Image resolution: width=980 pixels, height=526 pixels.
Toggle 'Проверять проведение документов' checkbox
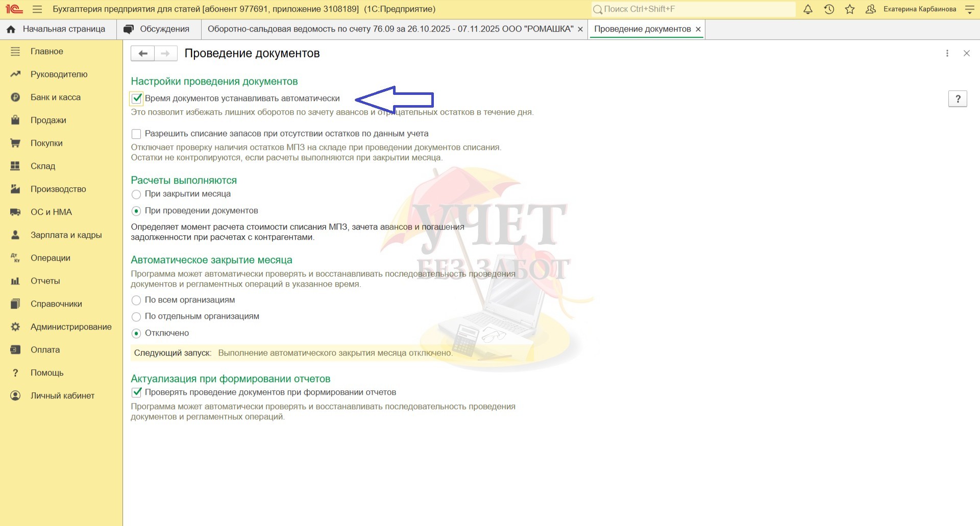tap(136, 392)
